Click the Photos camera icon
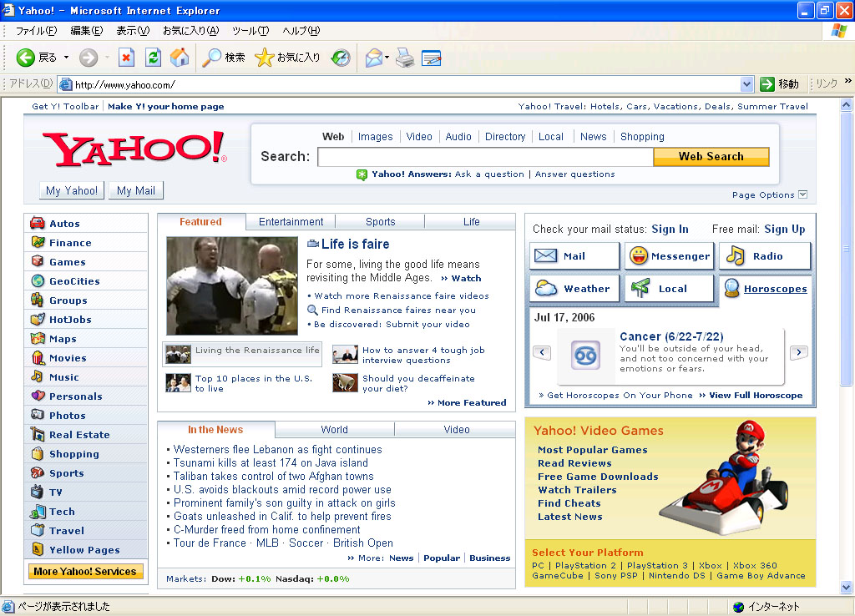The width and height of the screenshot is (855, 616). [38, 415]
